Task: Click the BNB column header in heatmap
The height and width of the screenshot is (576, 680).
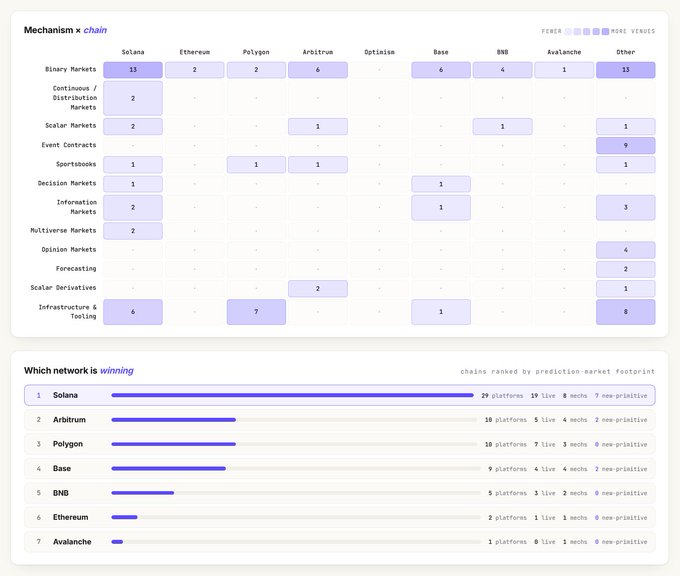Action: click(502, 52)
